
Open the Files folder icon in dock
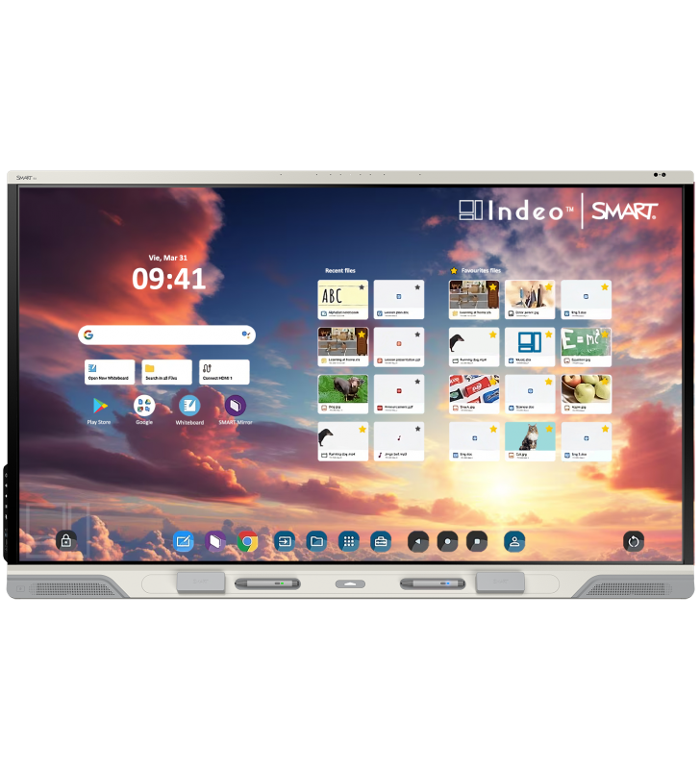tap(316, 541)
